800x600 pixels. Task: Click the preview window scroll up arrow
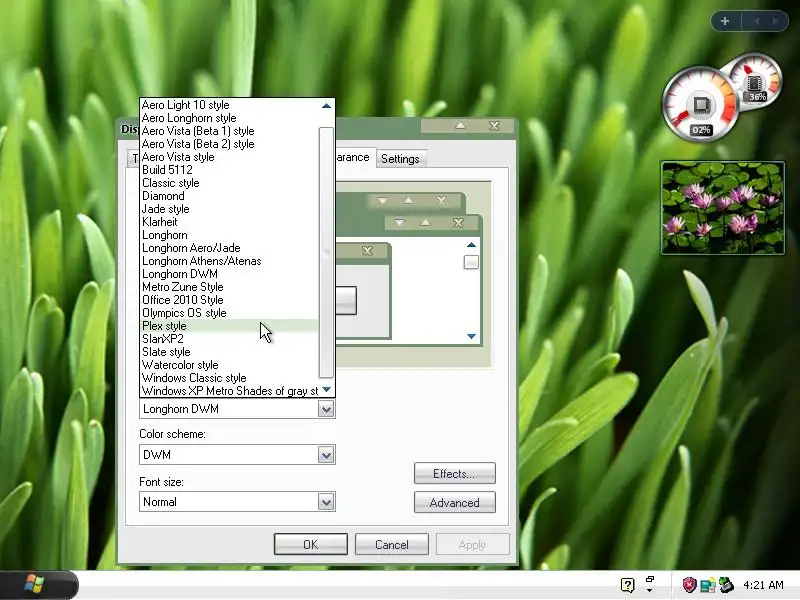coord(471,245)
